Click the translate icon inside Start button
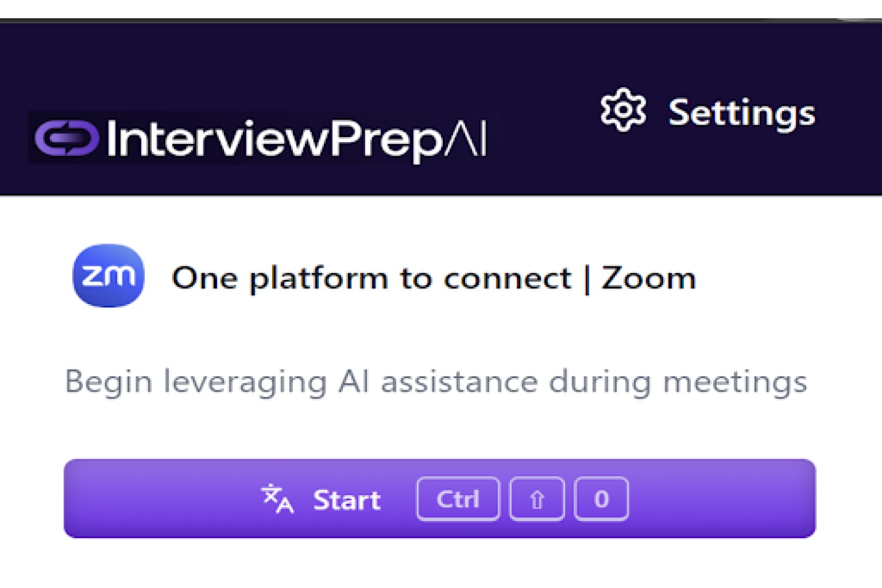The image size is (882, 588). 277,499
